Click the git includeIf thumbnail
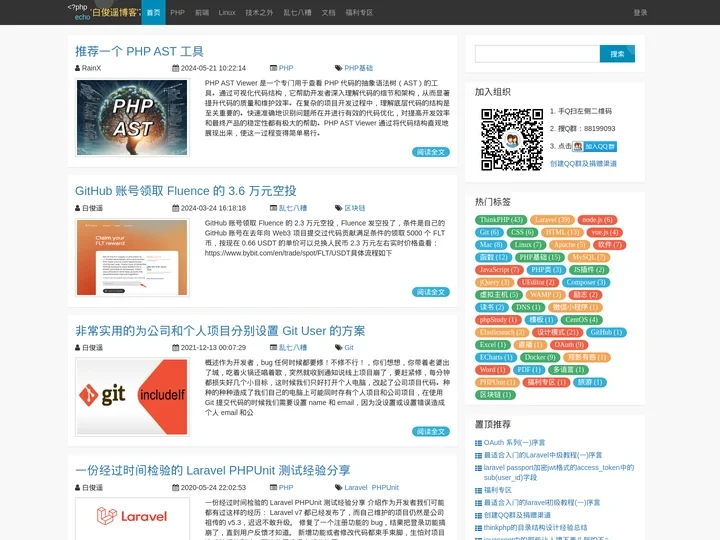Image resolution: width=720 pixels, height=540 pixels. [132, 397]
